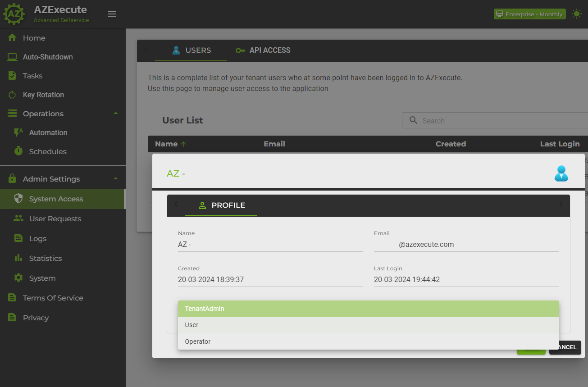Click the Terms Of Service document icon

point(12,298)
